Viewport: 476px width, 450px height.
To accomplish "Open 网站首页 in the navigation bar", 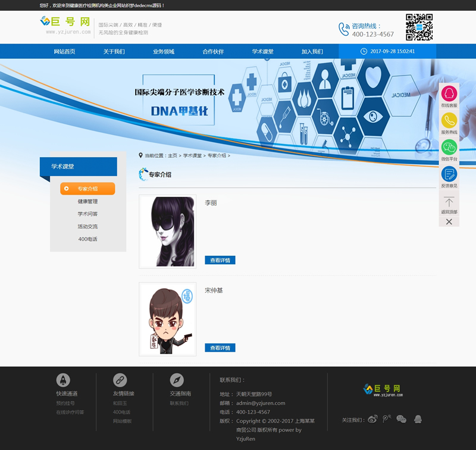I will tap(64, 52).
